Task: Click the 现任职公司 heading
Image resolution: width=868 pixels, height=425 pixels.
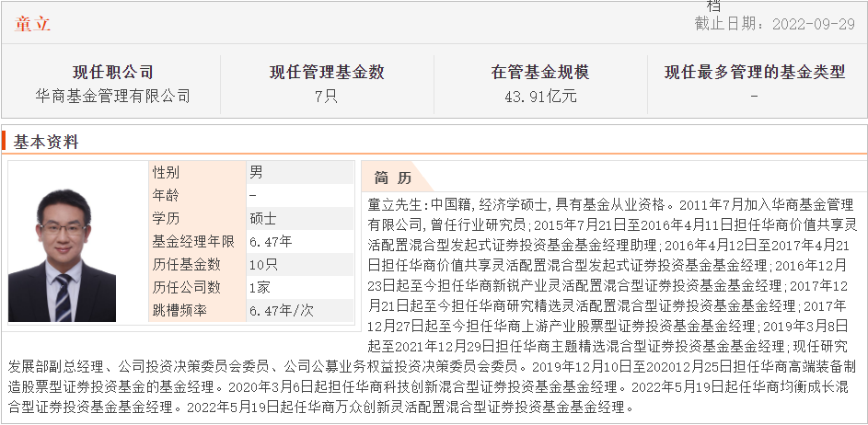Action: click(112, 72)
